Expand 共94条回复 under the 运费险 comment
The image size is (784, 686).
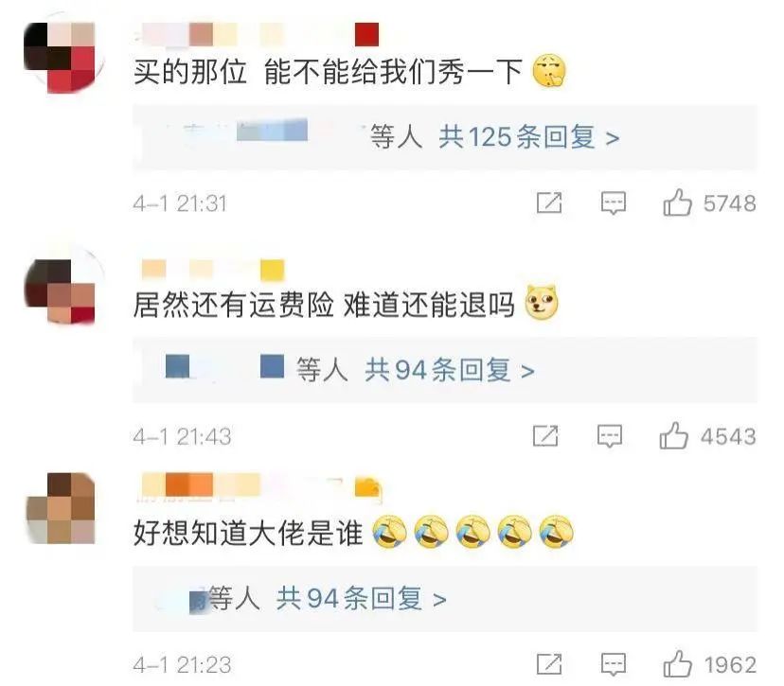click(x=450, y=370)
